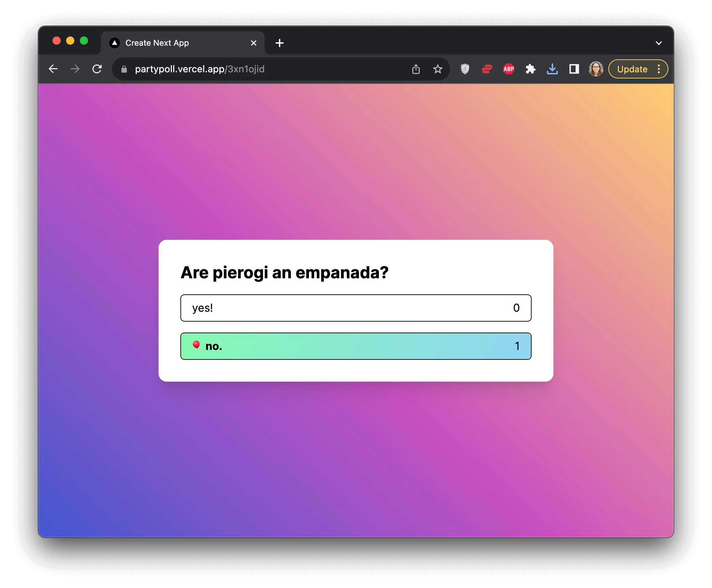This screenshot has width=712, height=588.
Task: Click the extensions puzzle icon in toolbar
Action: (532, 69)
